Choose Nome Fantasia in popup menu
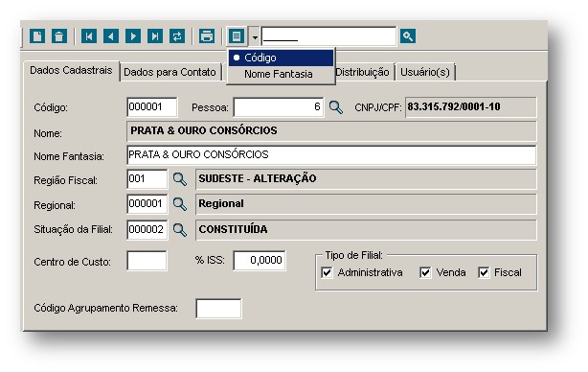 (281, 74)
